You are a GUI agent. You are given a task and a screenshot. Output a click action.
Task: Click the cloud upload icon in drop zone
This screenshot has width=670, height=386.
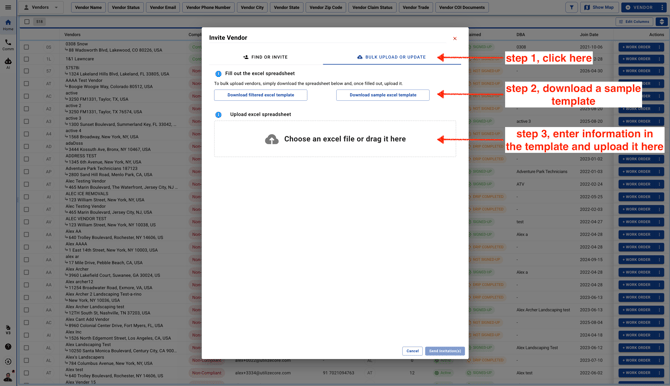pyautogui.click(x=272, y=139)
